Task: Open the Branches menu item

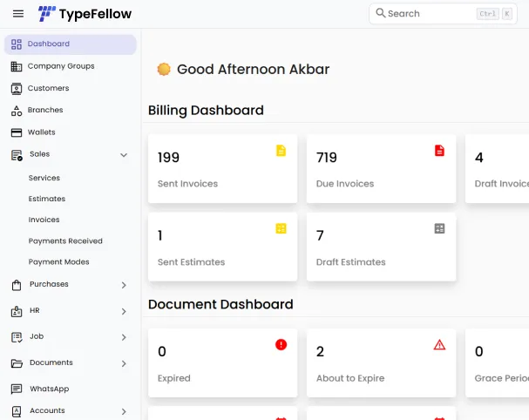Action: (71, 111)
